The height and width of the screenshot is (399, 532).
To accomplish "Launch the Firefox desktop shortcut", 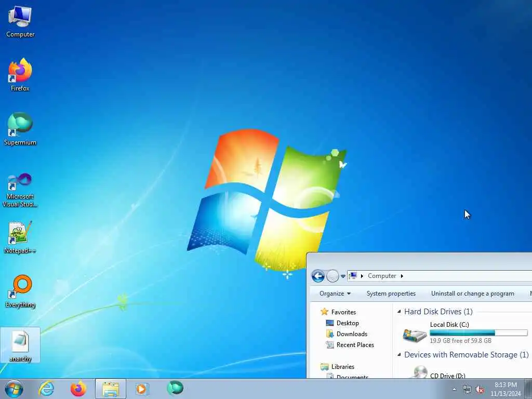I will pyautogui.click(x=20, y=75).
